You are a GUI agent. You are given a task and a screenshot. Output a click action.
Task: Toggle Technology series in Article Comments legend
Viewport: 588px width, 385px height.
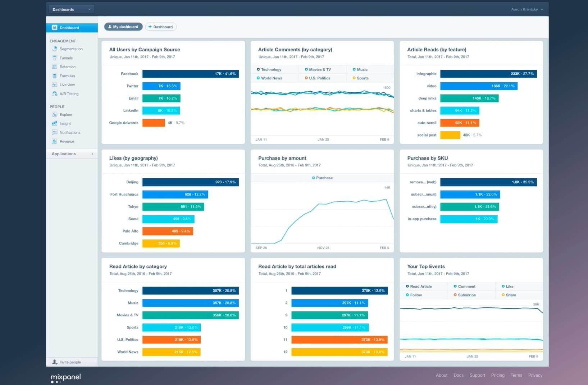coord(269,69)
